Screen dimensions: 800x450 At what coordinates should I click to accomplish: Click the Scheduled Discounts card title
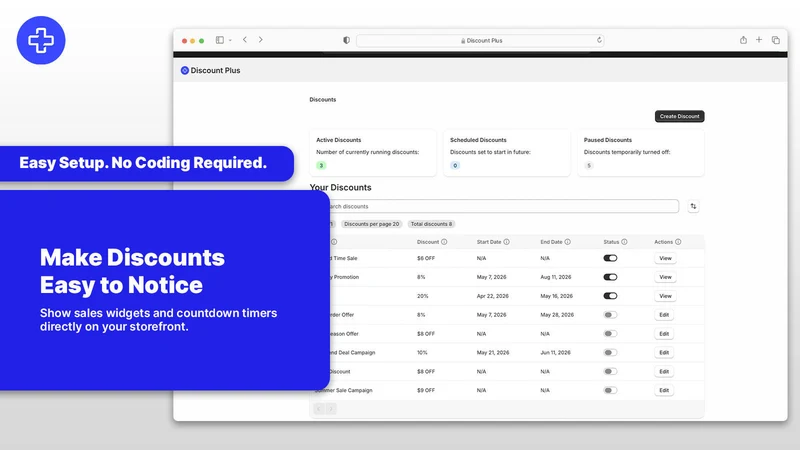(478, 140)
